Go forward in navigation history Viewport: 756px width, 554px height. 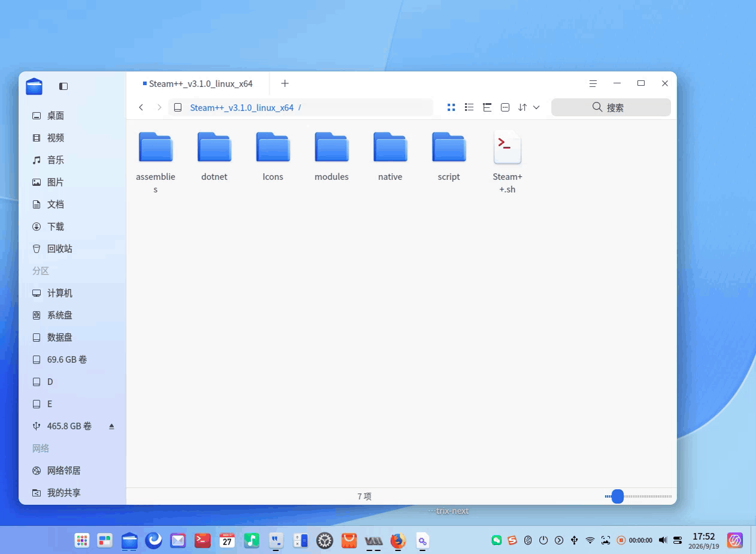159,107
